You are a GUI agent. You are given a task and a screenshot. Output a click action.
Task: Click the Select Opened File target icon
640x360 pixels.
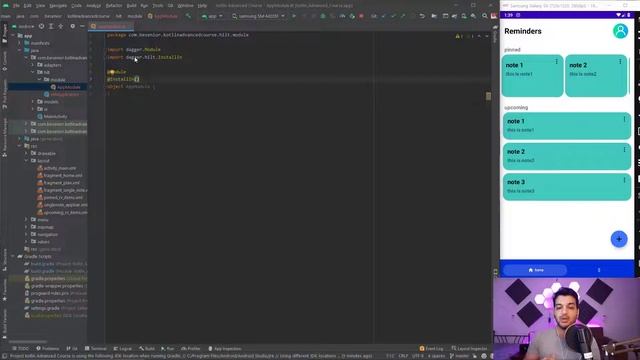41,26
